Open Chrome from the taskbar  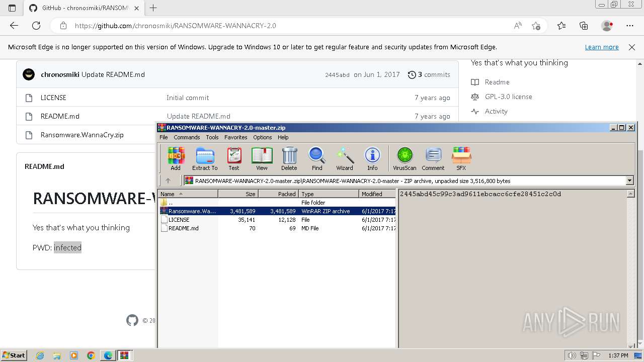point(91,355)
